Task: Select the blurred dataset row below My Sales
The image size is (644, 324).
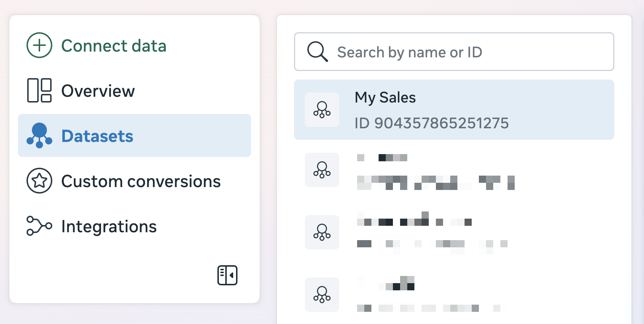Action: tap(453, 171)
